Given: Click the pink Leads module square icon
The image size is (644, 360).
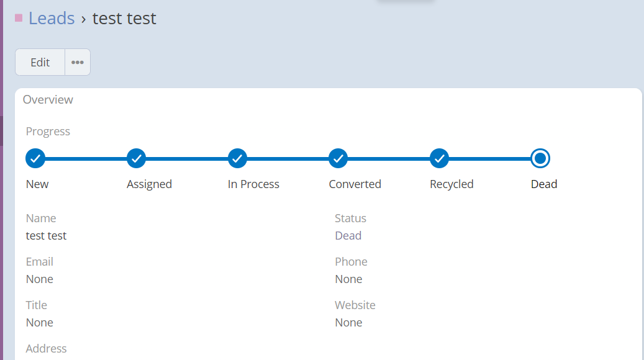Looking at the screenshot, I should point(19,18).
